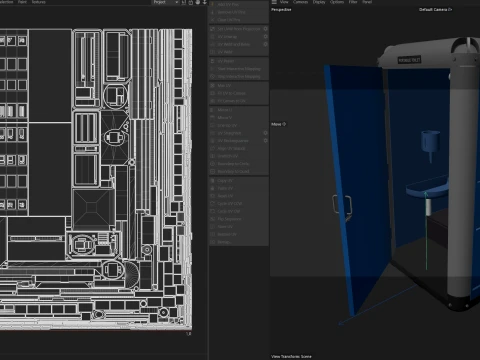Image resolution: width=480 pixels, height=360 pixels.
Task: Choose the Reset UV command
Action: click(x=239, y=196)
